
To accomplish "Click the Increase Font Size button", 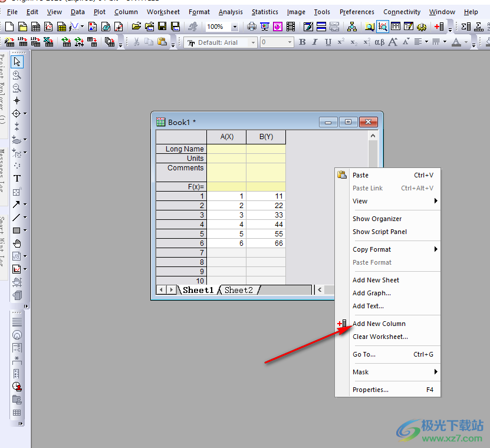I will pyautogui.click(x=393, y=42).
